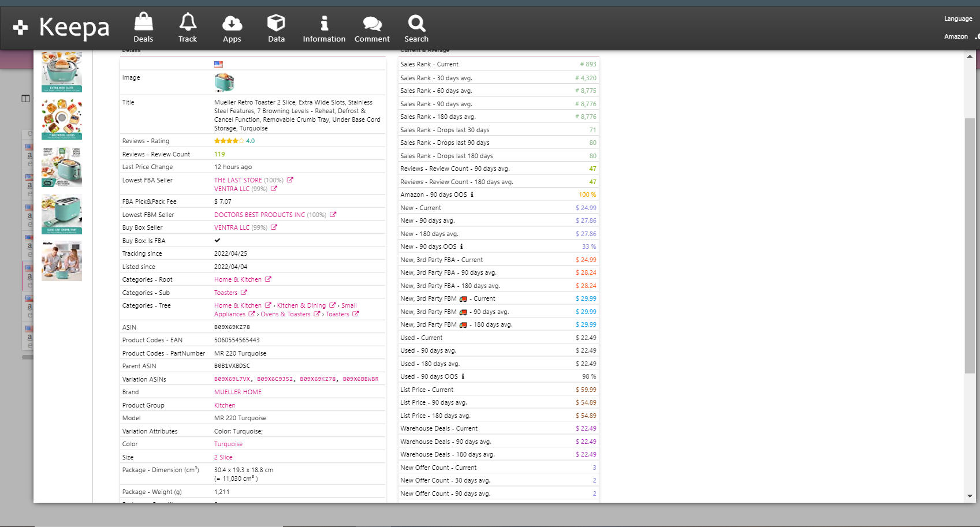Click the Keepa logo to go home
The image size is (980, 527).
61,27
